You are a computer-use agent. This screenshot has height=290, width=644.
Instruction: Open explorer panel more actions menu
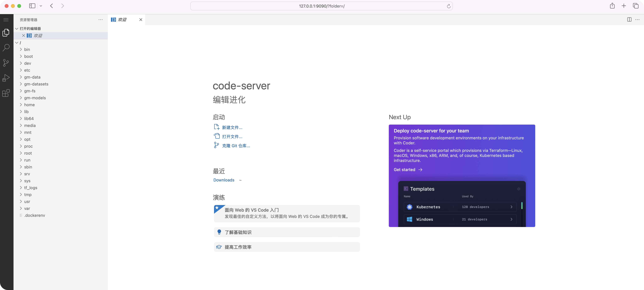tap(101, 20)
